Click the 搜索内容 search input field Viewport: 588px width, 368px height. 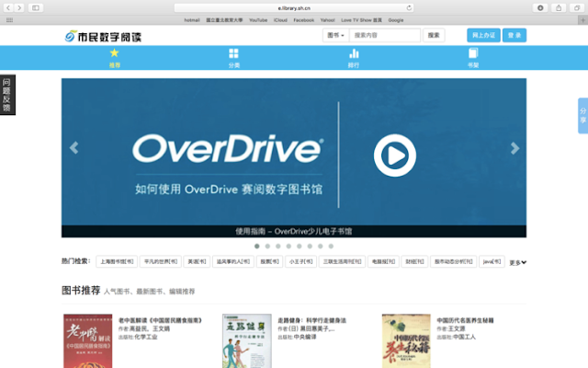click(385, 35)
